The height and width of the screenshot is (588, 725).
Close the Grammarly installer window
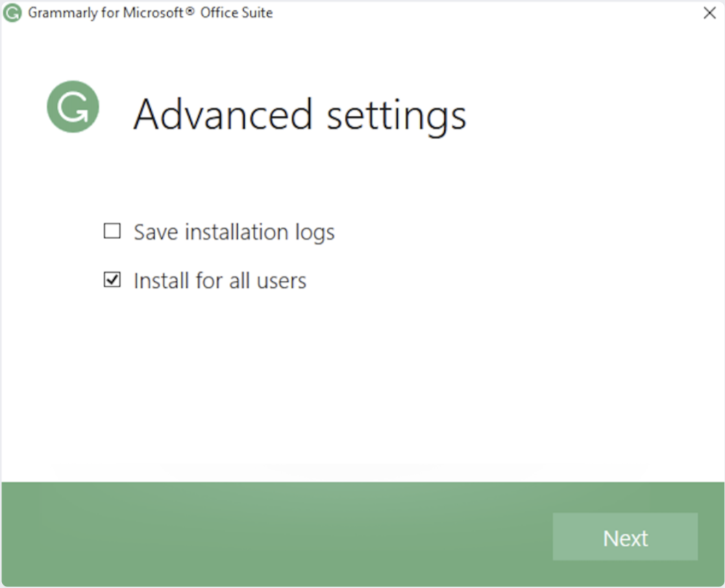(709, 13)
